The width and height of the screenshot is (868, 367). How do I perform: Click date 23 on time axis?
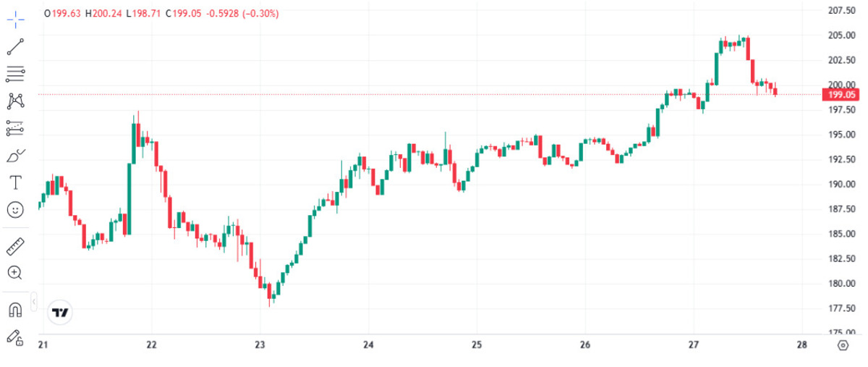(260, 344)
